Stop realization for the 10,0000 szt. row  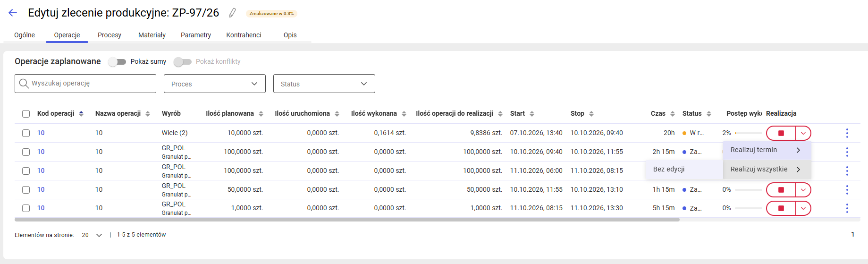(x=781, y=133)
